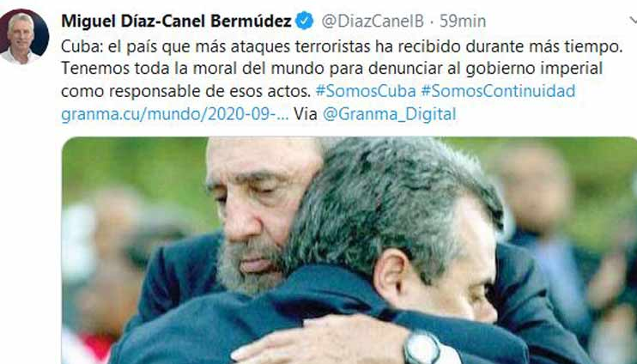
Task: Click the blue verified badge
Action: 304,21
